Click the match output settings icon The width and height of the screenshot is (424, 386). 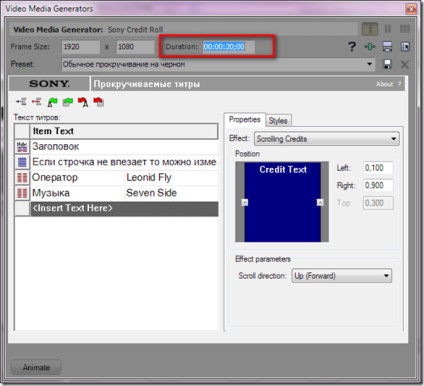pos(387,47)
